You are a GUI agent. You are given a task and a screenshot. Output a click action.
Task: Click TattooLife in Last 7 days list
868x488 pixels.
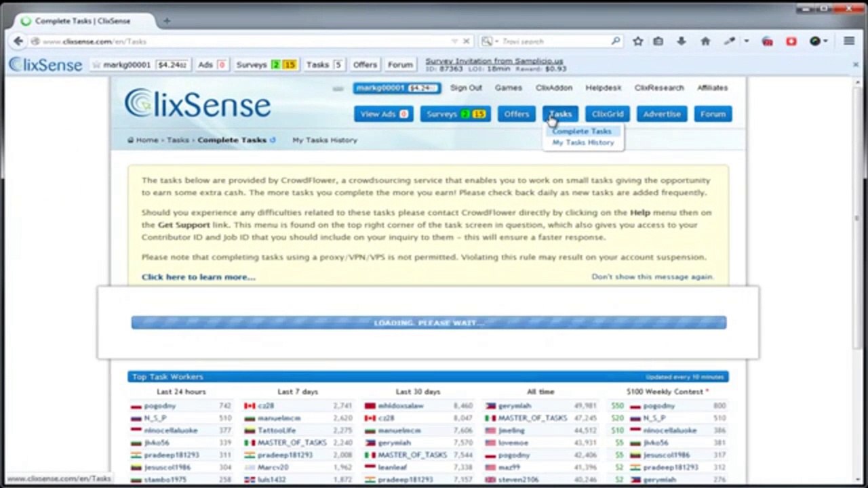pos(277,430)
